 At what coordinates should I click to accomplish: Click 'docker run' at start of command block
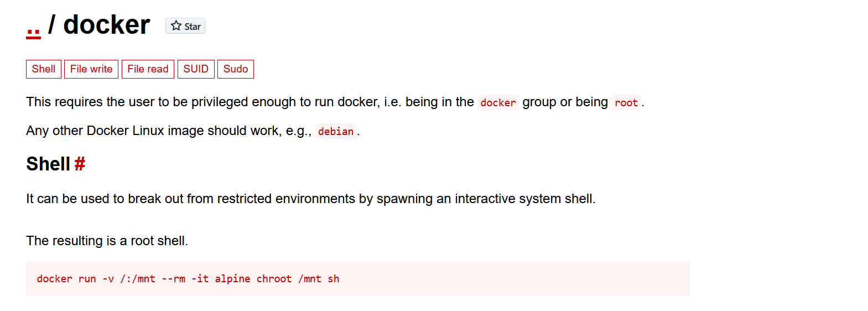click(x=66, y=279)
